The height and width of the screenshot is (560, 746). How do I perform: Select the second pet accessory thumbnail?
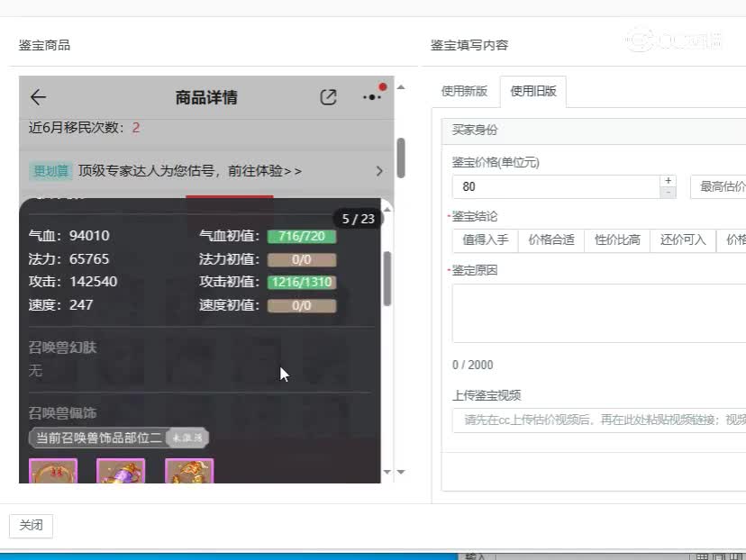tap(121, 471)
